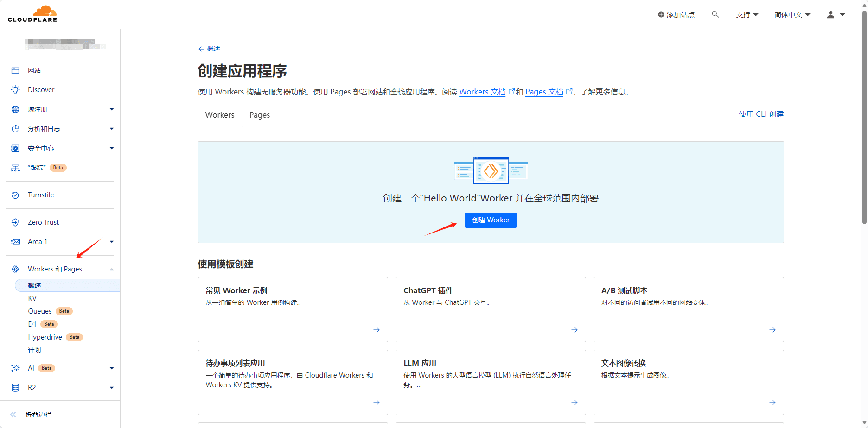The width and height of the screenshot is (868, 428).
Task: Select Queues in the sidebar
Action: pos(40,311)
